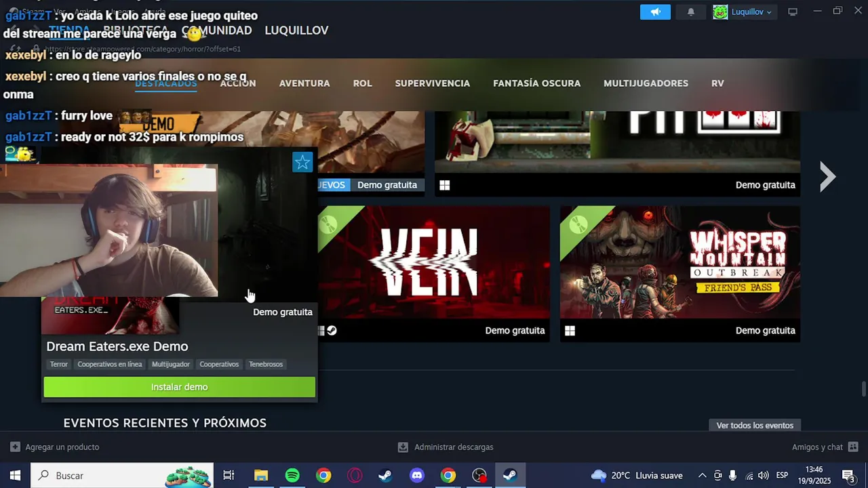Image resolution: width=868 pixels, height=488 pixels.
Task: Add Dream Eaters.exe to wishlist with the star
Action: click(x=302, y=162)
